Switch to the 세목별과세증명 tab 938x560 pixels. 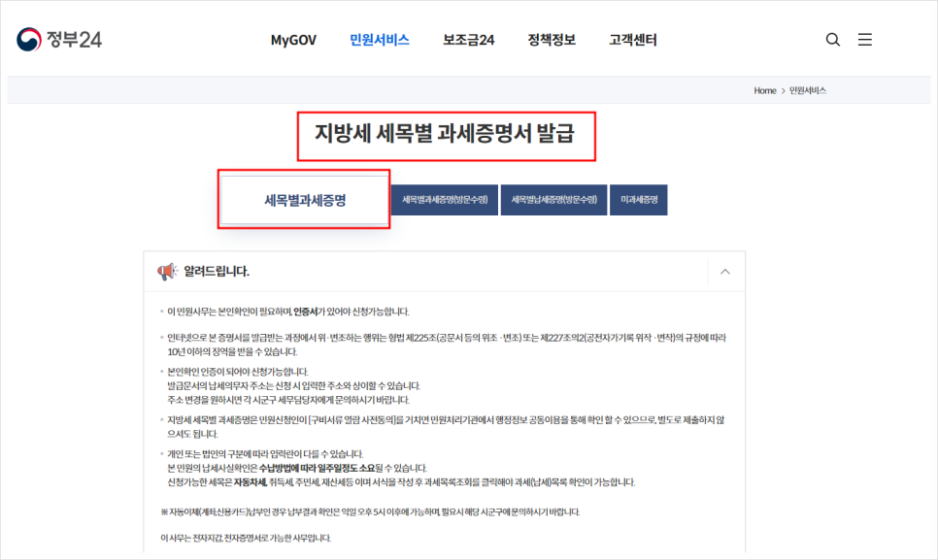(304, 200)
